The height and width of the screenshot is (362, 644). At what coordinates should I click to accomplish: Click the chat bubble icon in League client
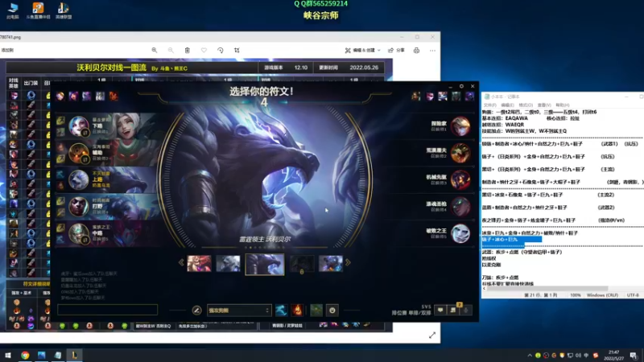(440, 310)
